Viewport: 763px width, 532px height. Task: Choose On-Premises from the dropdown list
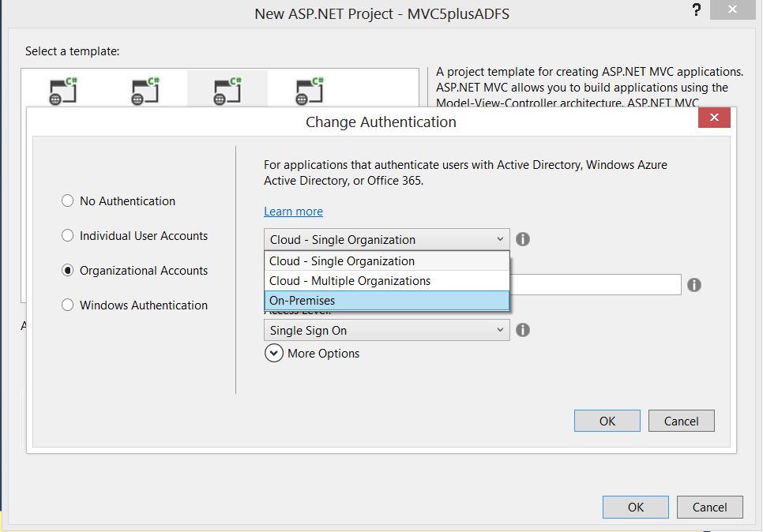[x=387, y=301]
